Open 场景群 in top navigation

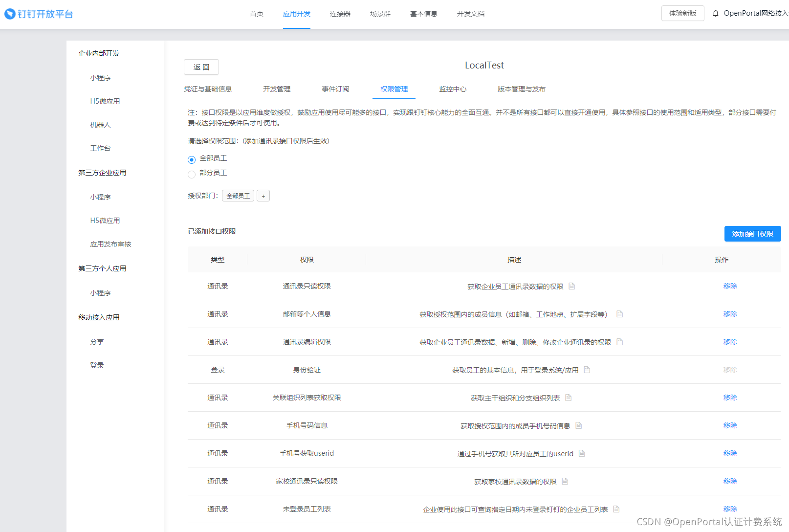pos(380,14)
